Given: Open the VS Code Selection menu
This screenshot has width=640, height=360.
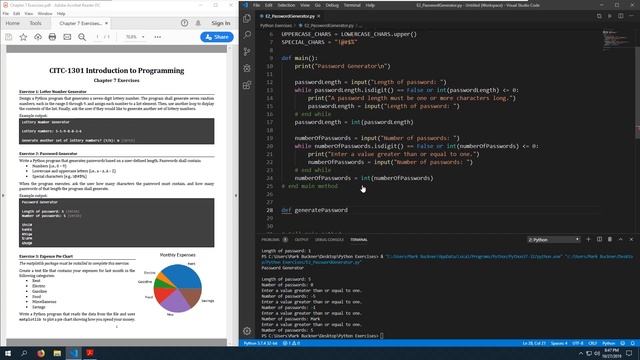Looking at the screenshot, I should point(286,5).
